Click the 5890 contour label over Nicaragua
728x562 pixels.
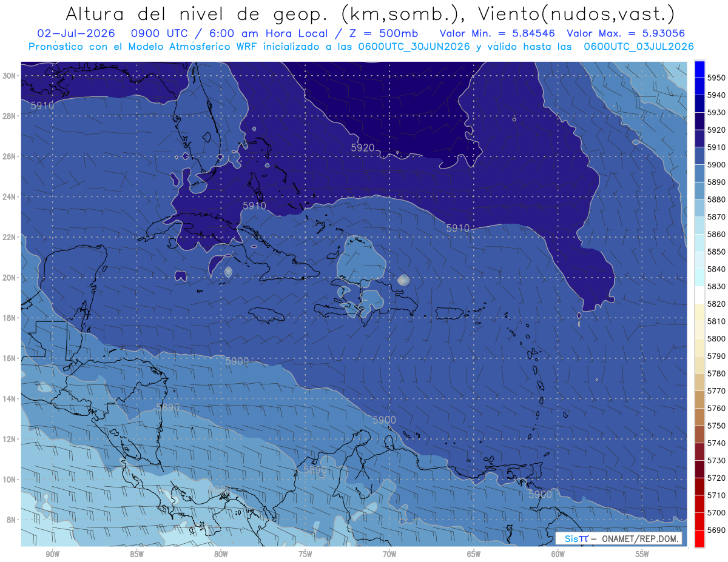[168, 407]
